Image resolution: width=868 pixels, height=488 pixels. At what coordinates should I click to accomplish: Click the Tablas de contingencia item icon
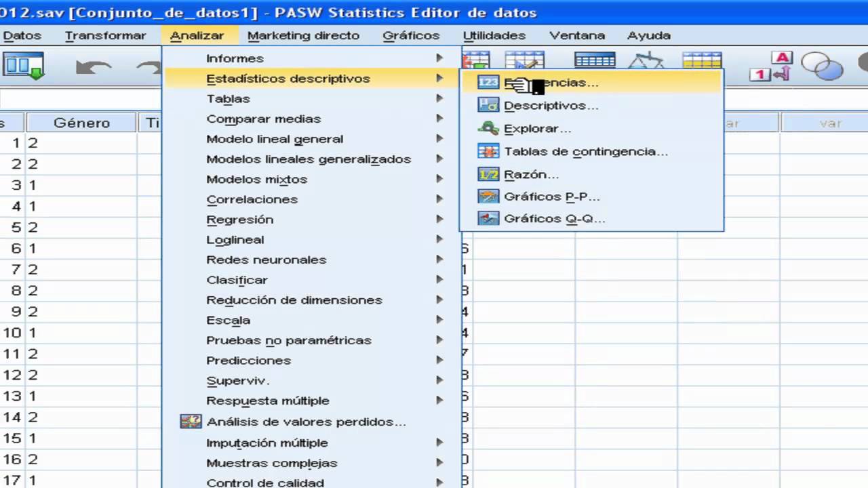click(x=488, y=151)
